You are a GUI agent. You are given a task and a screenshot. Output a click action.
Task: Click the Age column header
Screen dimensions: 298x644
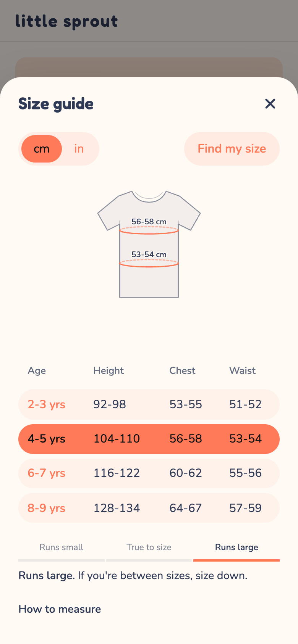coord(37,371)
